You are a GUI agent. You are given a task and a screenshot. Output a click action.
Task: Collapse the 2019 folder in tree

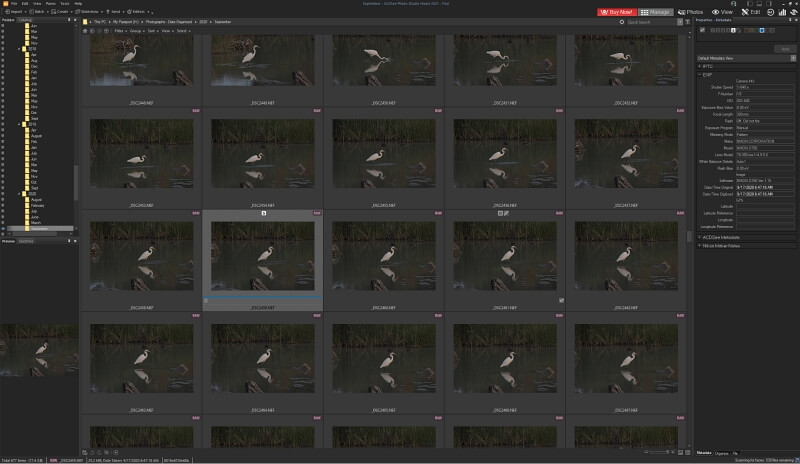coord(19,124)
